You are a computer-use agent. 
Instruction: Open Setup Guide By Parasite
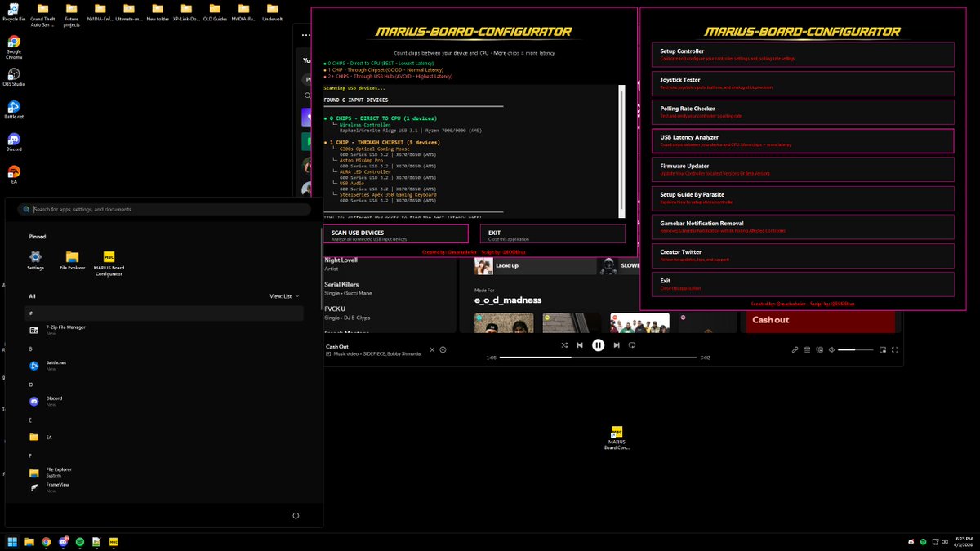pyautogui.click(x=803, y=198)
